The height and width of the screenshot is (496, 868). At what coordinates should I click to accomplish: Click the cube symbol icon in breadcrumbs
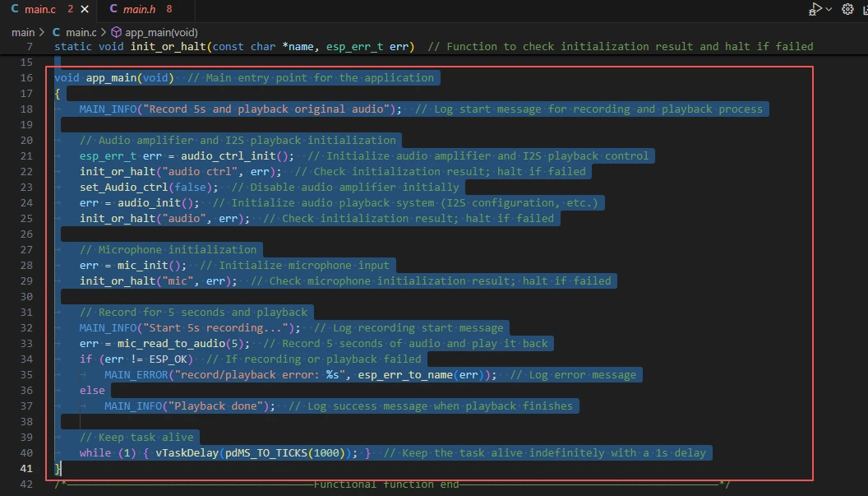[117, 32]
